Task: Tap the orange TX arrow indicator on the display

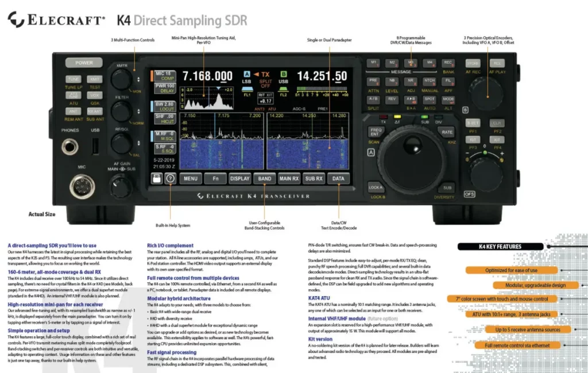Action: tap(257, 74)
